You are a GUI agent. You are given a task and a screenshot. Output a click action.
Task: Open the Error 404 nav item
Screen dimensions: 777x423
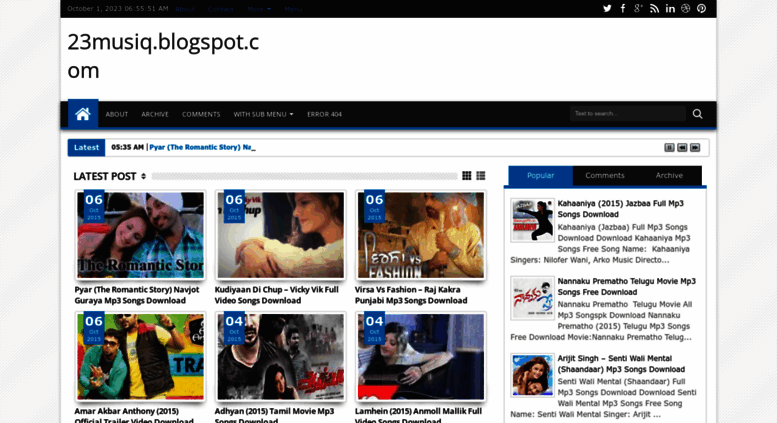(324, 114)
